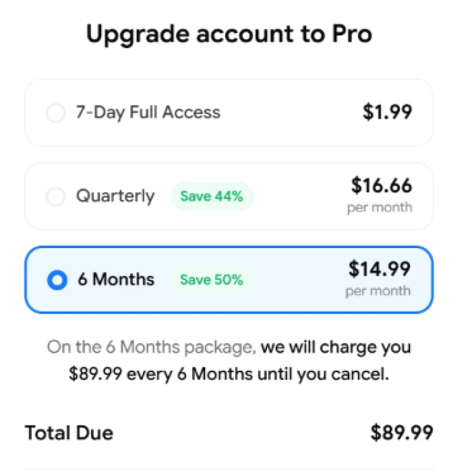The image size is (472, 476).
Task: Click the Upgrade account to Pro heading
Action: tap(229, 34)
